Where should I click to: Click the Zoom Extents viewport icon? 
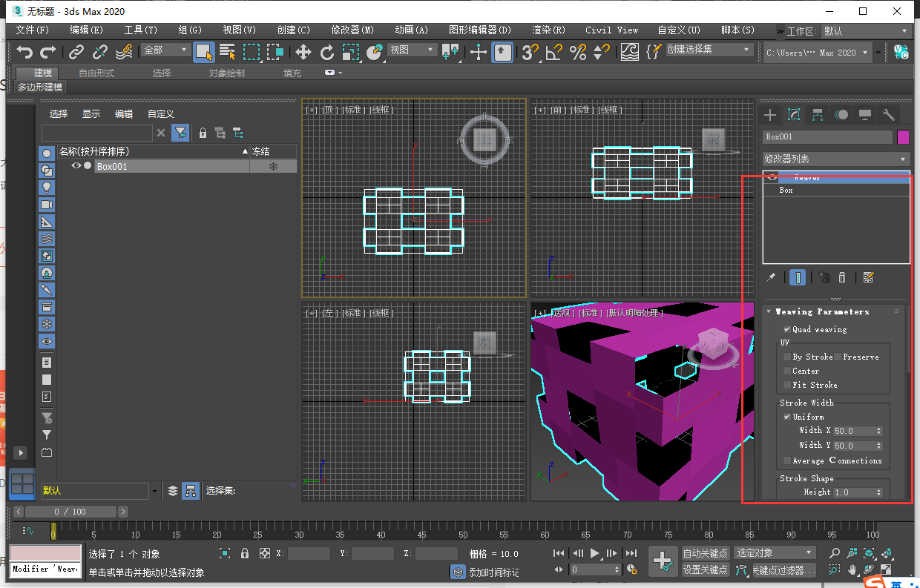(869, 553)
